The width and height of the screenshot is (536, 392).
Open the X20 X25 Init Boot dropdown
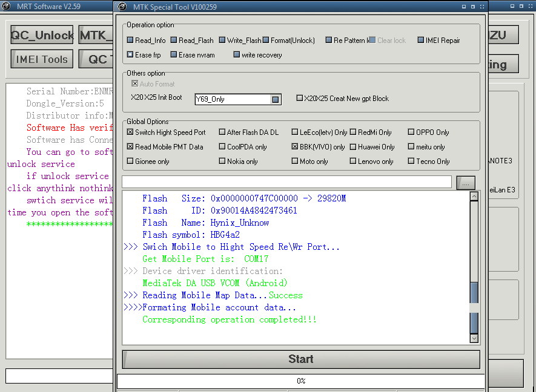(275, 99)
